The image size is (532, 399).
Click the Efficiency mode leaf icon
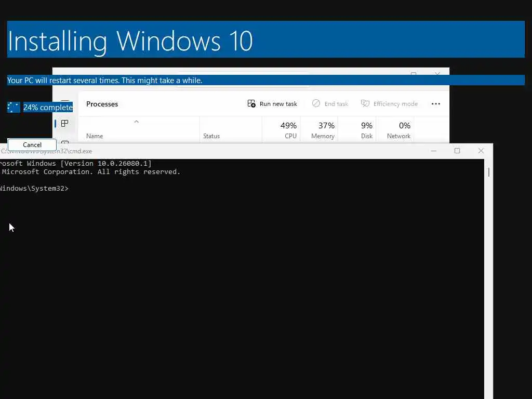tap(365, 103)
